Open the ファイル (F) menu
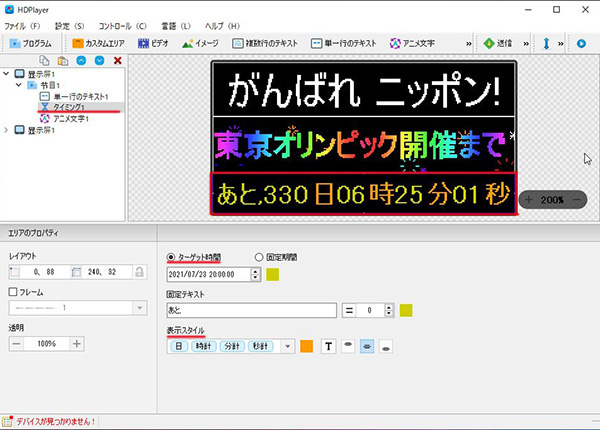The height and width of the screenshot is (430, 600). click(x=22, y=26)
